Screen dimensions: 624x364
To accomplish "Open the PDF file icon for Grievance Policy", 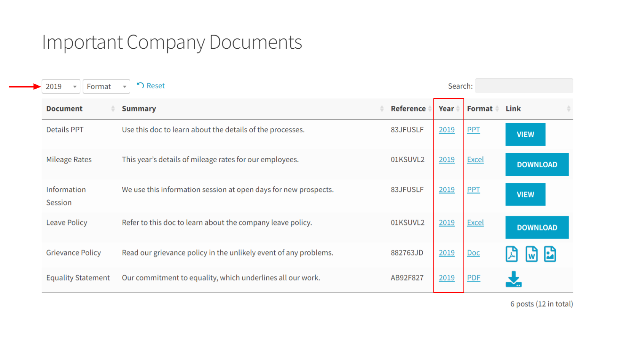I will click(511, 254).
